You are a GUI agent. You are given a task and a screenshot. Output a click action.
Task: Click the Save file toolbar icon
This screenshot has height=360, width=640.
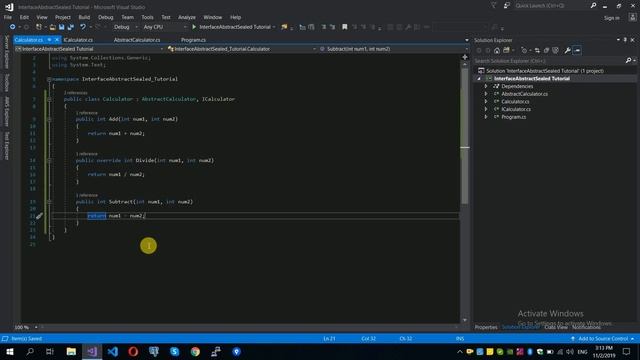pyautogui.click(x=62, y=27)
